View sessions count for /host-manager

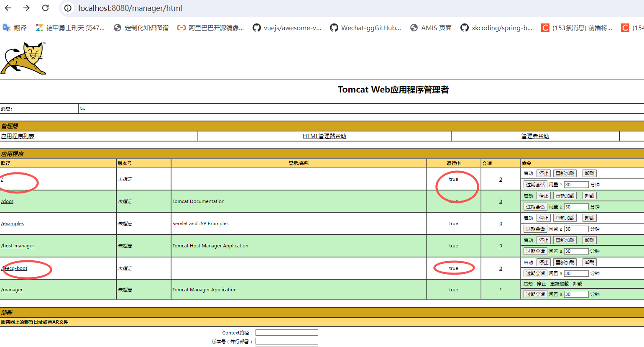(501, 246)
